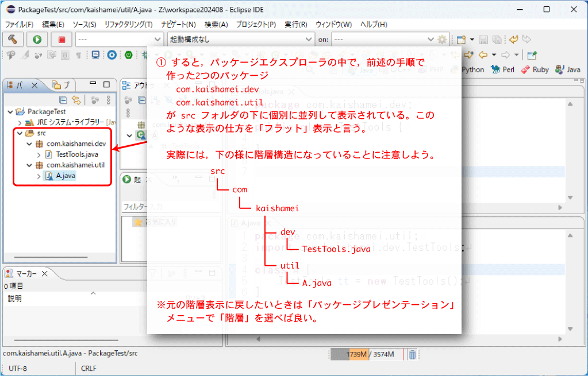Click the blue gear toolbar icon
Screen dimensions: 588x376
tap(112, 55)
